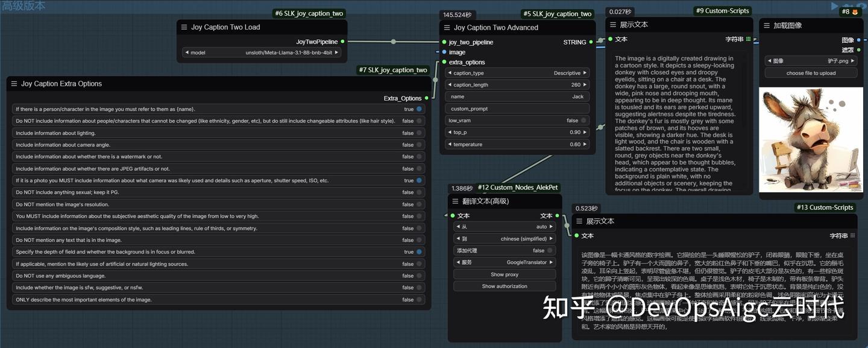Click the 'choose file to upload' button
Viewport: 868px width, 348px height.
click(x=810, y=72)
